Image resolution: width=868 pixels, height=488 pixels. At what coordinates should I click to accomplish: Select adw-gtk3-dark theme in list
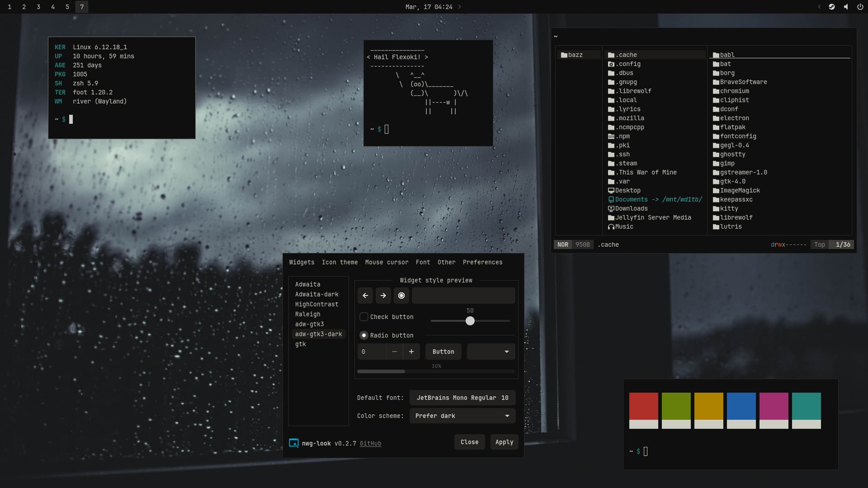point(318,334)
